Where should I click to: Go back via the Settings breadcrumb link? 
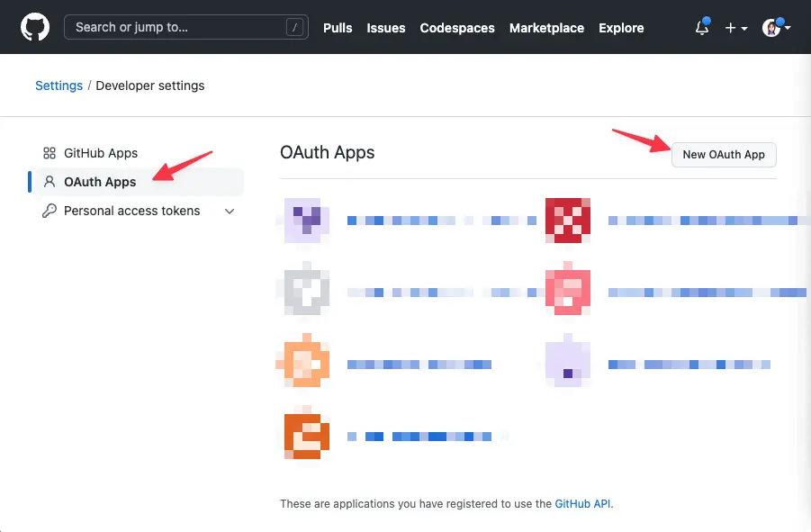(59, 85)
